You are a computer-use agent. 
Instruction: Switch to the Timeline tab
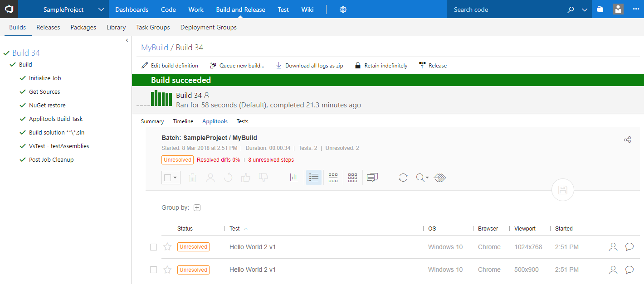click(183, 121)
